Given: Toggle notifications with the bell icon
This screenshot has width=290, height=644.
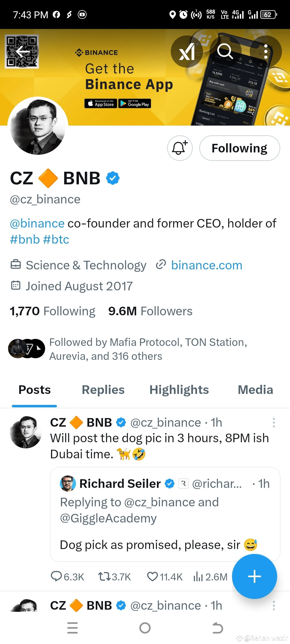Looking at the screenshot, I should (179, 148).
